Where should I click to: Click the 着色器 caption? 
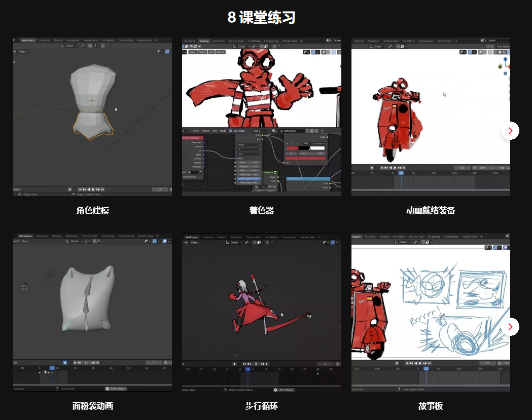pos(262,211)
